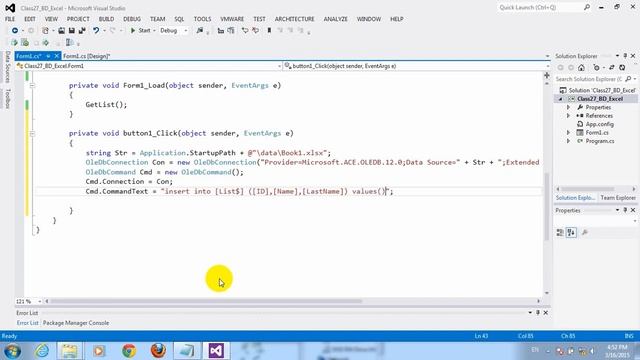Open the HELP menu

coord(397,19)
